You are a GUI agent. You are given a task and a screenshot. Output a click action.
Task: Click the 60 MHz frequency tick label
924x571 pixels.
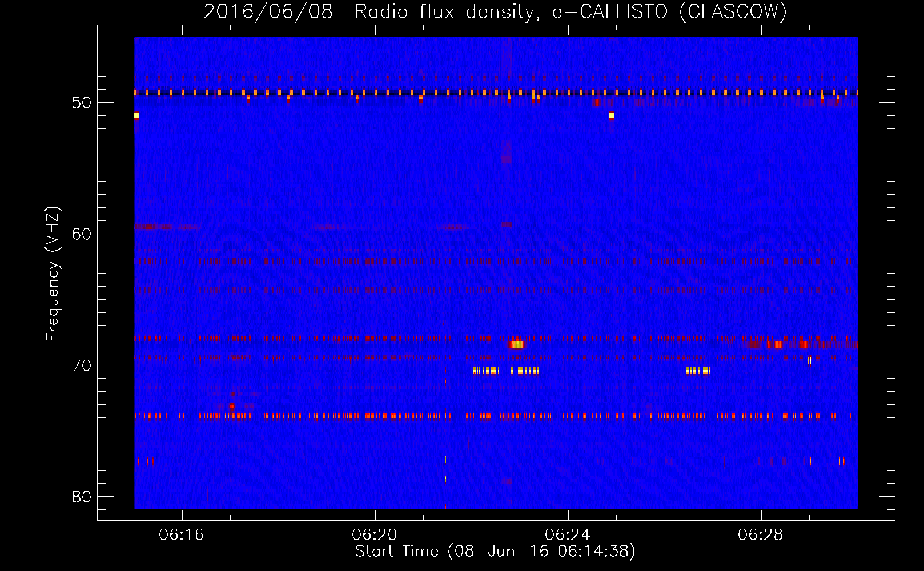coord(82,234)
